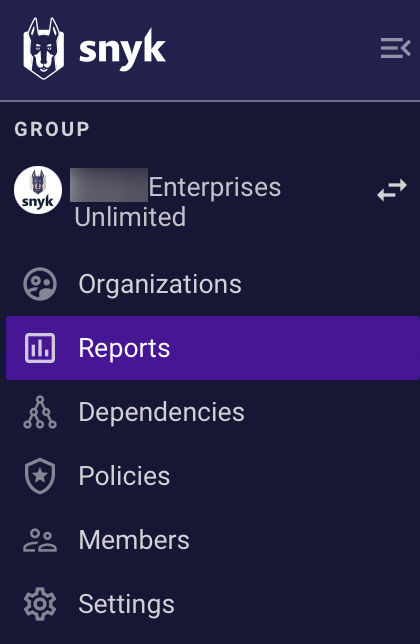This screenshot has height=644, width=420.
Task: Click the Snyk dog mascot logo
Action: coord(44,48)
